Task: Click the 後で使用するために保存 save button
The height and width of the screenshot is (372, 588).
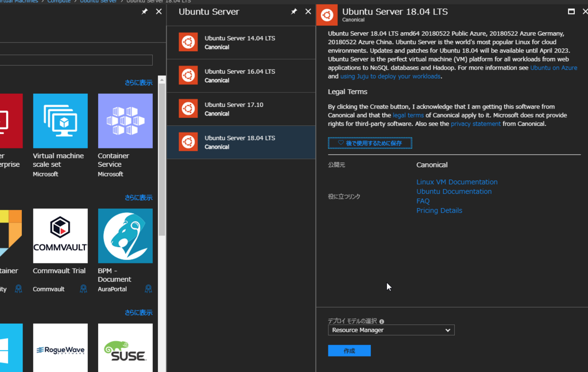Action: (x=370, y=143)
